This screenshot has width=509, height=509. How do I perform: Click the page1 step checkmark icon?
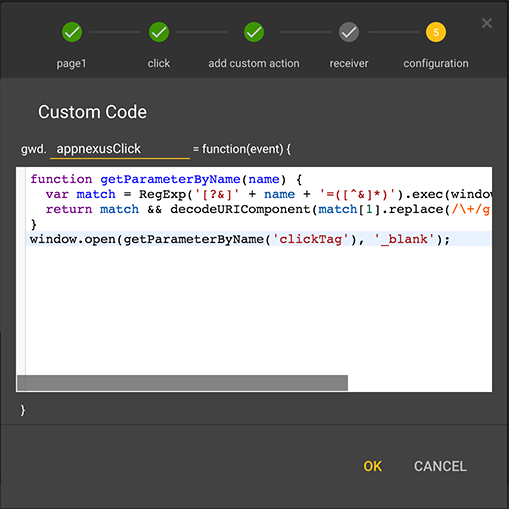(x=72, y=32)
